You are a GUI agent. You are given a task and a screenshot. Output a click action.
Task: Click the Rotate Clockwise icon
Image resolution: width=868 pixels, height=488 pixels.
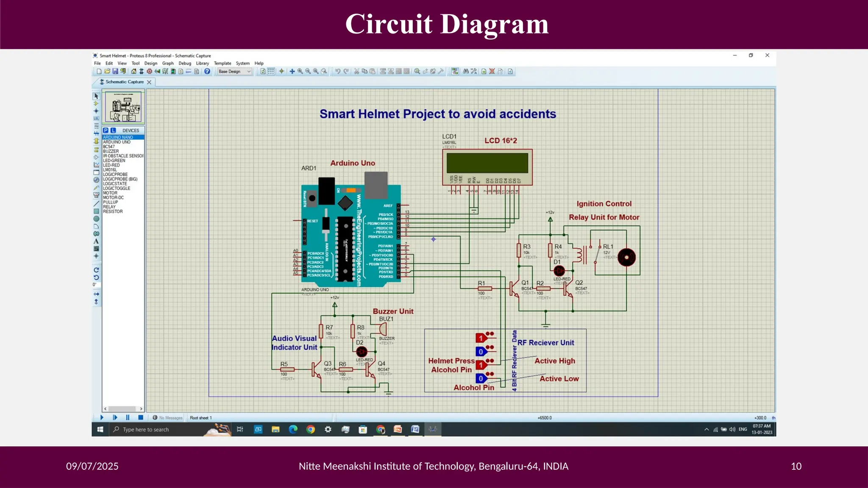click(x=96, y=270)
